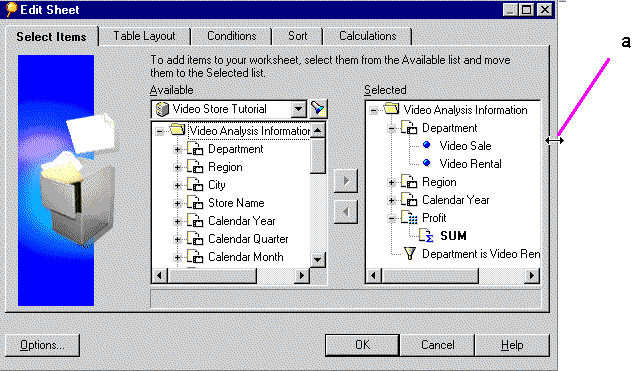Screen dimensions: 635x371
Task: Click Available list vertical scrollbar up arrow
Action: pyautogui.click(x=318, y=130)
